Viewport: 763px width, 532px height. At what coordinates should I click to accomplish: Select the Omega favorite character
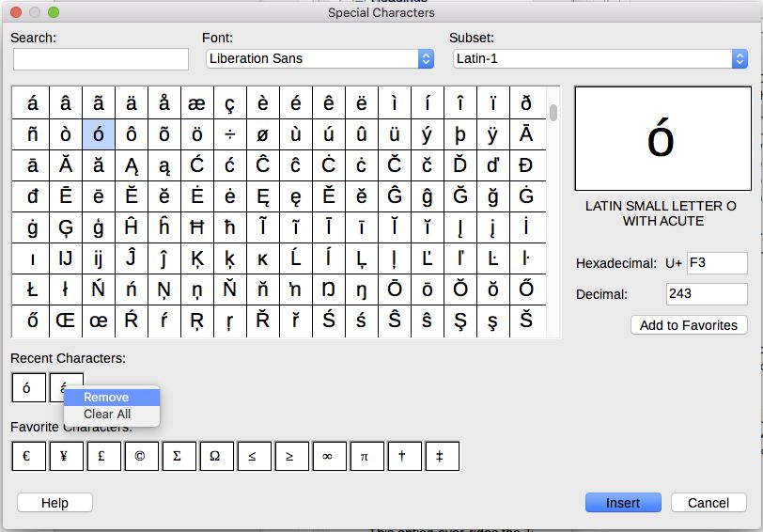tap(216, 457)
